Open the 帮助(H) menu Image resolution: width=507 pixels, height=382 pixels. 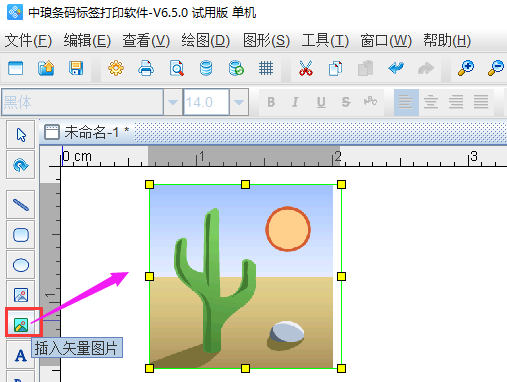tap(447, 41)
